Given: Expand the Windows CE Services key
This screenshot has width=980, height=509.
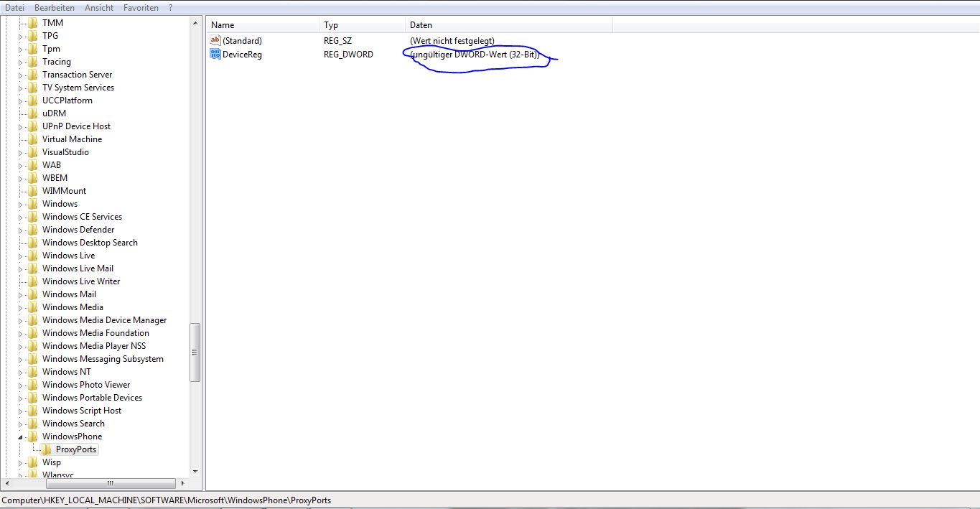Looking at the screenshot, I should pyautogui.click(x=21, y=217).
